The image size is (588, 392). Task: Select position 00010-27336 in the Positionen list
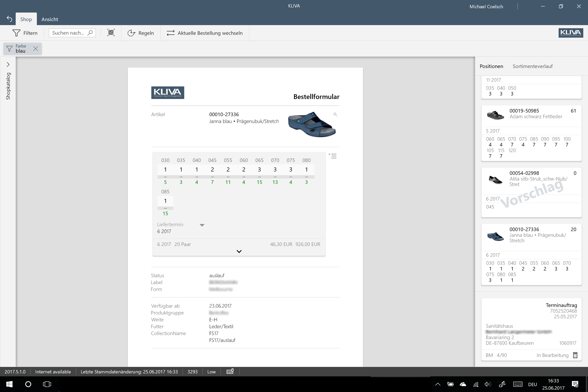pos(531,254)
